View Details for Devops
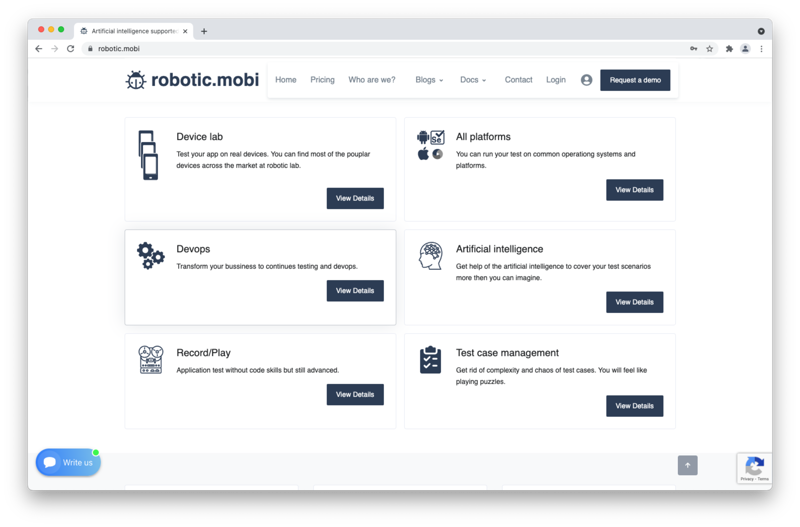The height and width of the screenshot is (527, 800). click(355, 291)
